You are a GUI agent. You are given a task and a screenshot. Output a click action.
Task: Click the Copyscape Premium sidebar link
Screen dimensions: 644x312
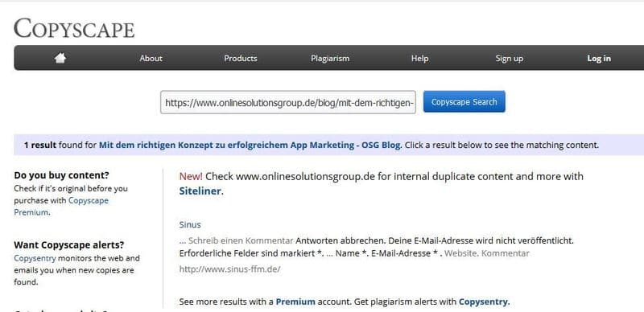tap(61, 207)
